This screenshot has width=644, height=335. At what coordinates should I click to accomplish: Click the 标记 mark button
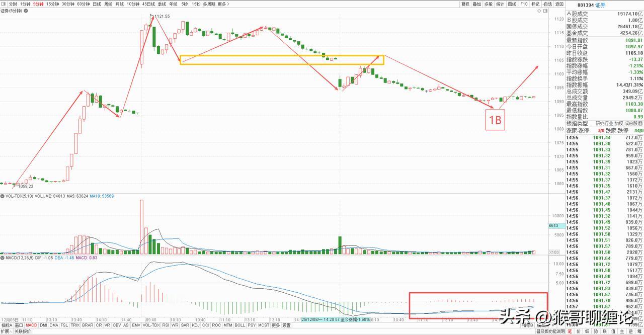point(535,4)
